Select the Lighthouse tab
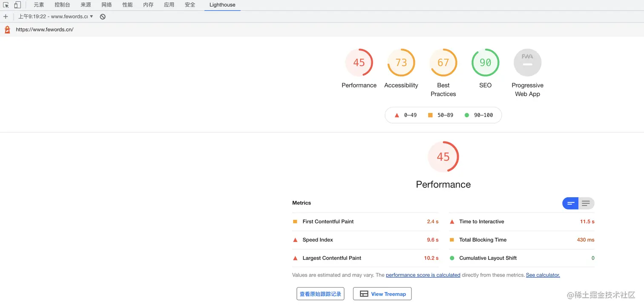 pos(222,5)
